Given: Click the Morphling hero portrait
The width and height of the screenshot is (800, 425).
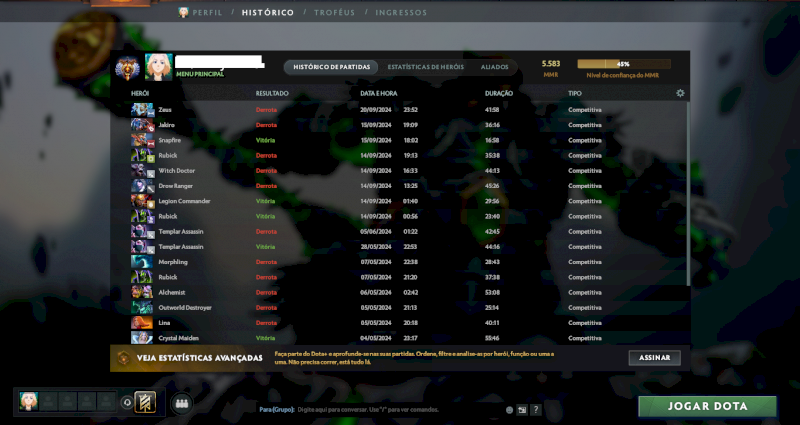Looking at the screenshot, I should tap(142, 262).
